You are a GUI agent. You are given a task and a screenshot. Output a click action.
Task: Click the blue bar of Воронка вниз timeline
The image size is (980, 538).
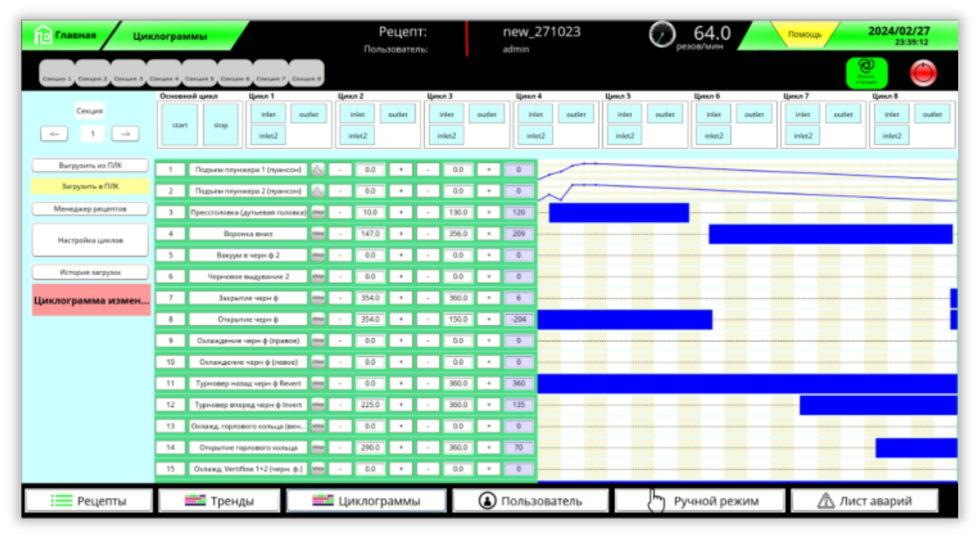click(831, 234)
